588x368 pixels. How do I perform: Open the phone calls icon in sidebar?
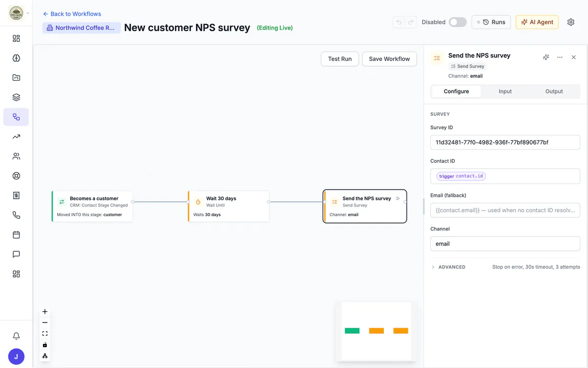click(16, 215)
